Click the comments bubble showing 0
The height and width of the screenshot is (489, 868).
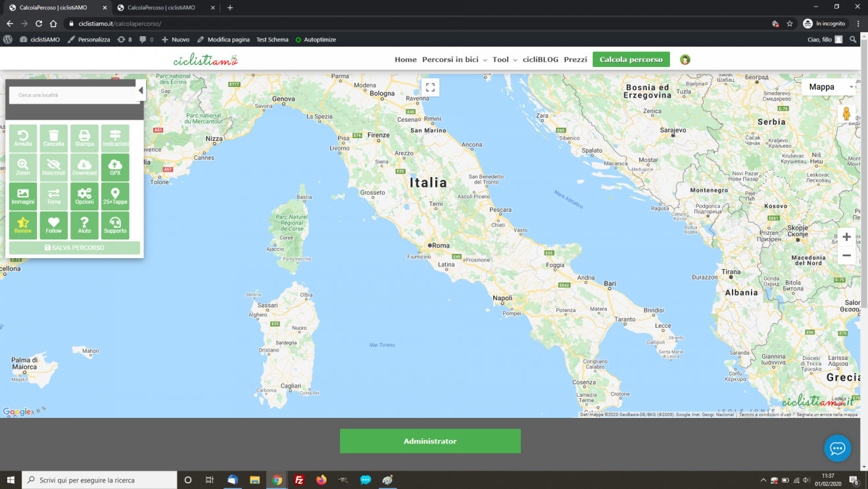click(x=146, y=39)
